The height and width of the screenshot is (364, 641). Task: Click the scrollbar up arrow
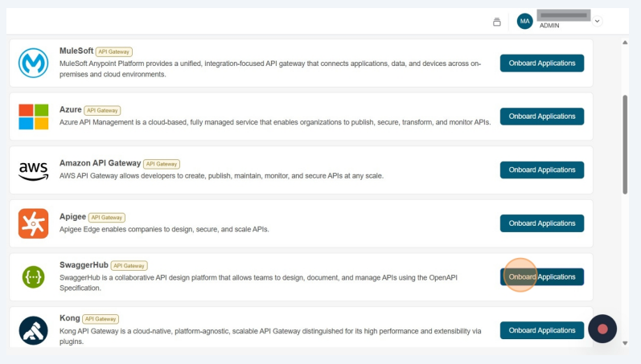[x=626, y=42]
